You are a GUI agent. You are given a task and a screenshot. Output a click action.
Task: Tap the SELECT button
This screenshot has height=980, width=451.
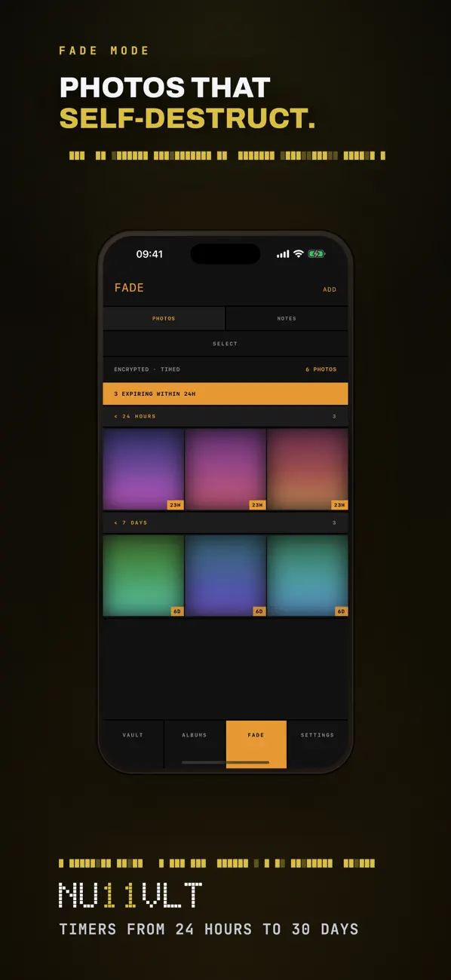point(226,344)
